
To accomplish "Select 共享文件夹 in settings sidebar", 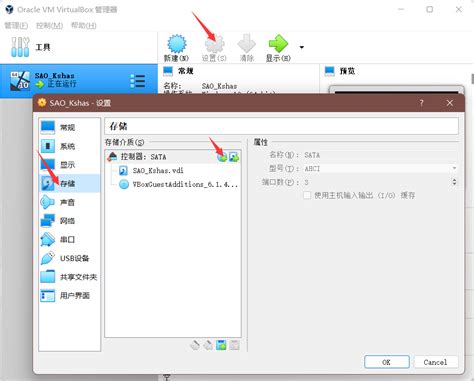I will click(70, 277).
